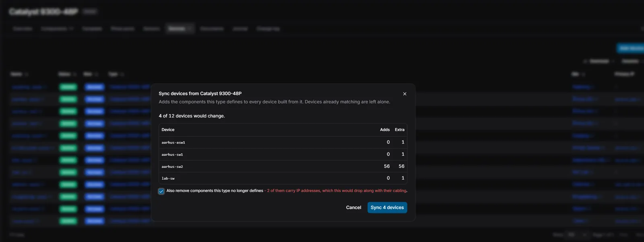
Task: Confirm with the 'Sync 4 devices' button
Action: 387,207
